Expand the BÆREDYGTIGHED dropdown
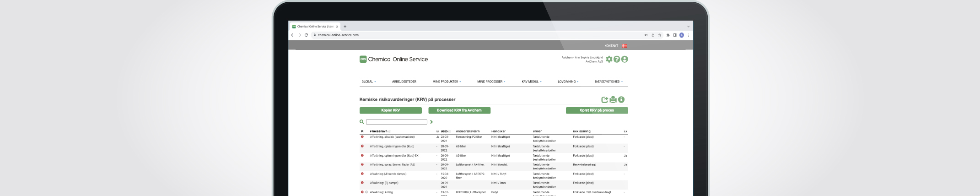 pos(608,82)
